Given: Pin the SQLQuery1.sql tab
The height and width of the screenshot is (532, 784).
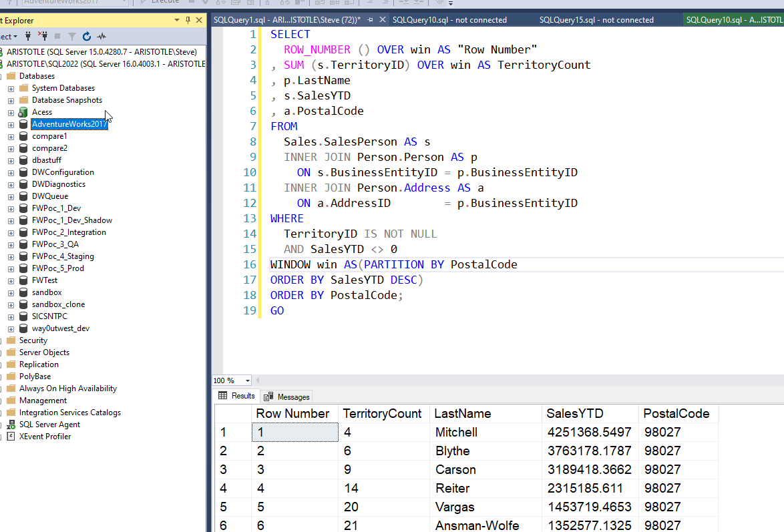Looking at the screenshot, I should coord(370,20).
